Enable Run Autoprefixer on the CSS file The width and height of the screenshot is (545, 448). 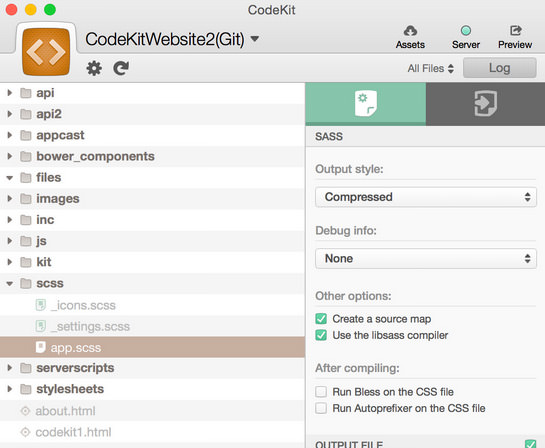321,408
